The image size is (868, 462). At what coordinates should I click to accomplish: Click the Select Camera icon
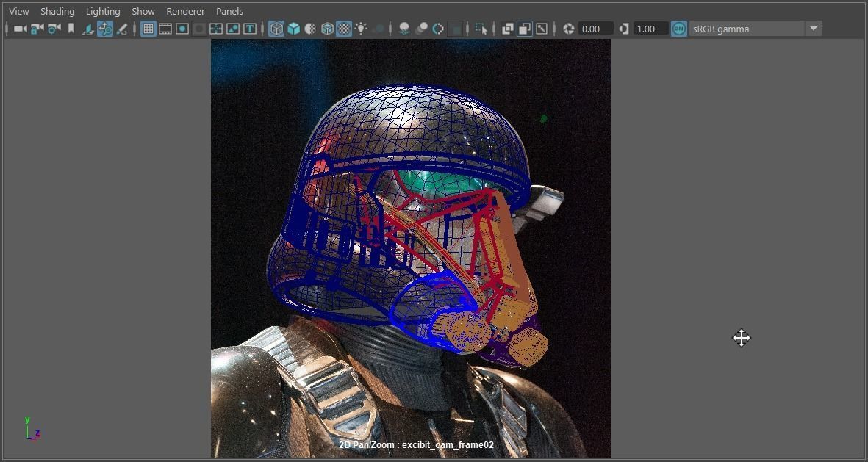click(21, 29)
